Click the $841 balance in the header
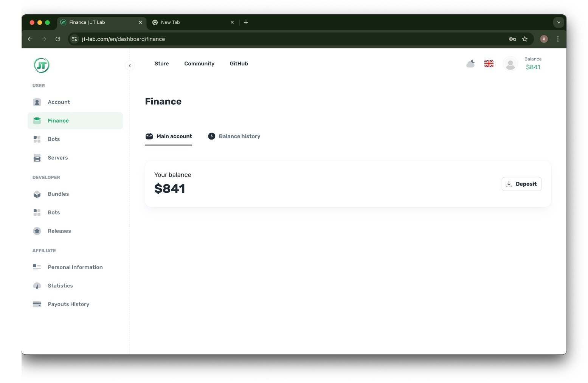The image size is (588, 383). [x=533, y=67]
